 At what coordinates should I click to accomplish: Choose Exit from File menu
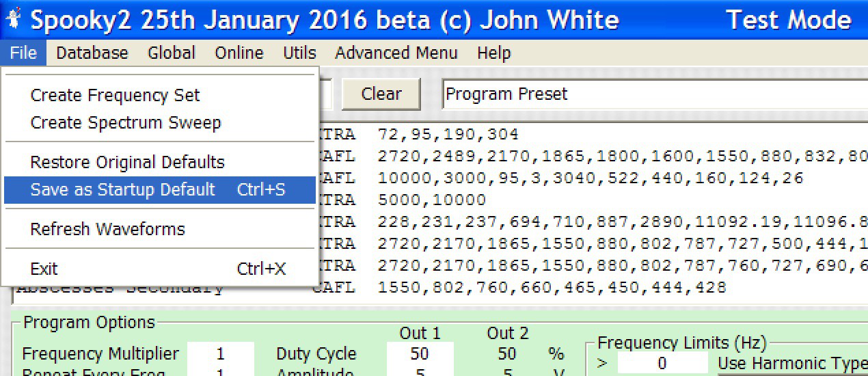coord(160,269)
